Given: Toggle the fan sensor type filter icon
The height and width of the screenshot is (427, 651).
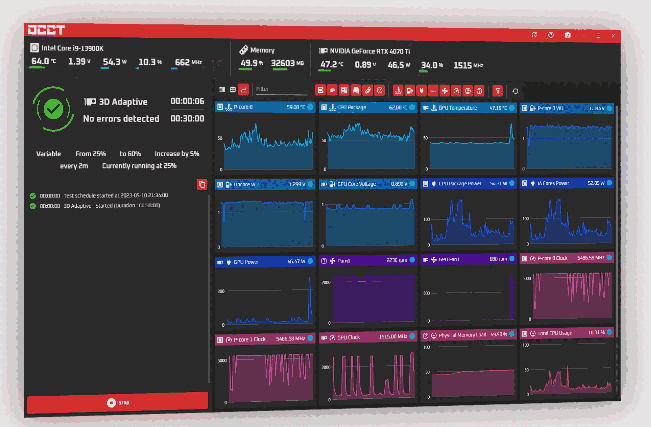Looking at the screenshot, I should coord(445,91).
